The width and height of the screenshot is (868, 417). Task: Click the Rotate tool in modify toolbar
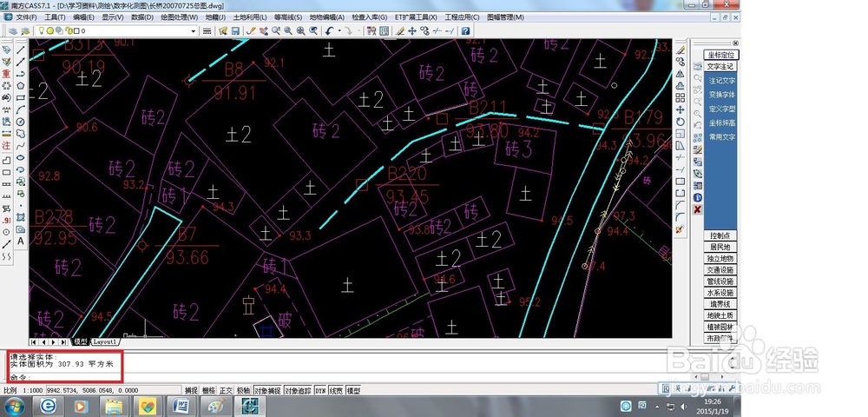point(680,122)
